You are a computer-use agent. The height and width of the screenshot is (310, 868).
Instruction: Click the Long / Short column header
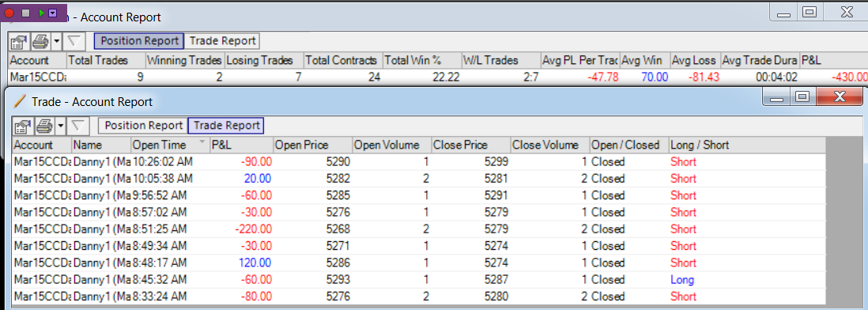(746, 145)
